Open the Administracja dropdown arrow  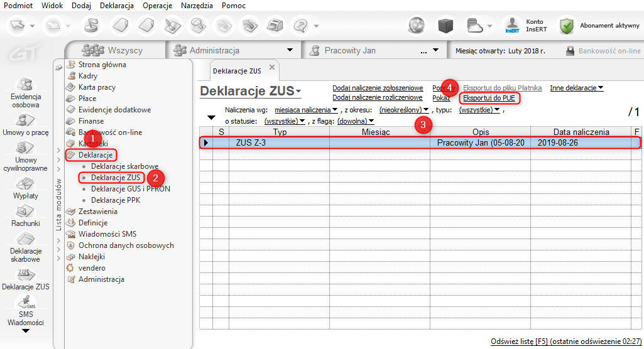pyautogui.click(x=290, y=50)
